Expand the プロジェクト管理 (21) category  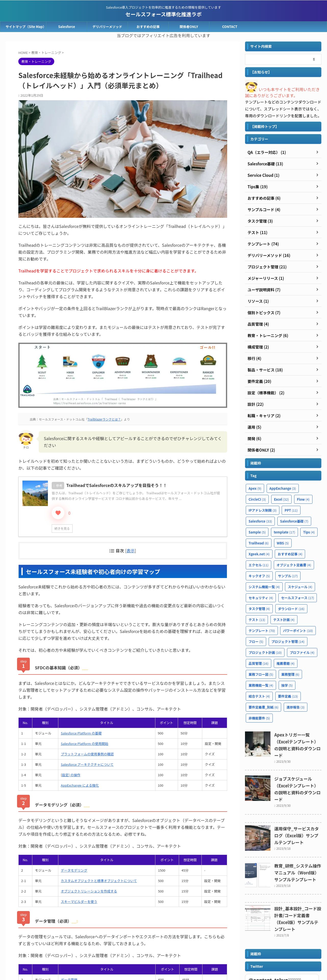point(283,267)
